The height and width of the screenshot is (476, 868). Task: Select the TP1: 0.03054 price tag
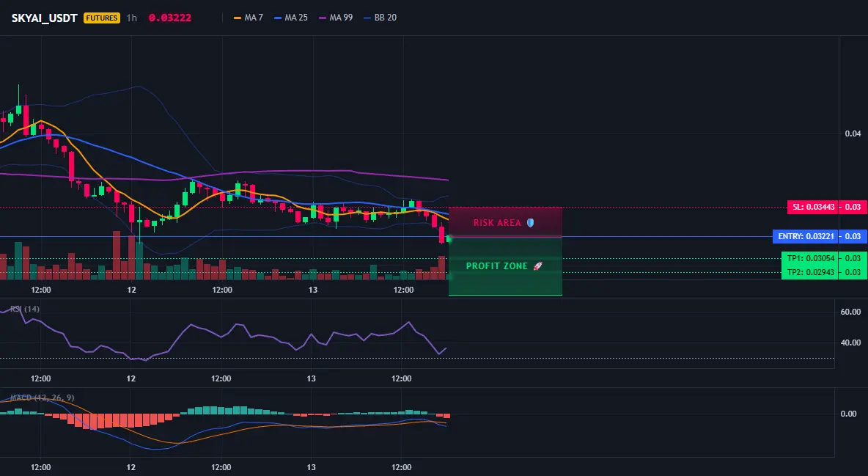pyautogui.click(x=810, y=258)
